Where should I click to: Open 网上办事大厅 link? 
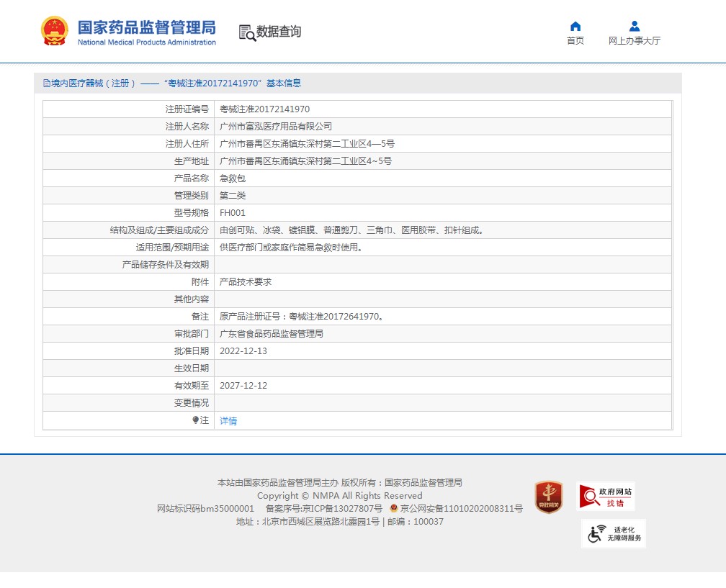click(635, 41)
